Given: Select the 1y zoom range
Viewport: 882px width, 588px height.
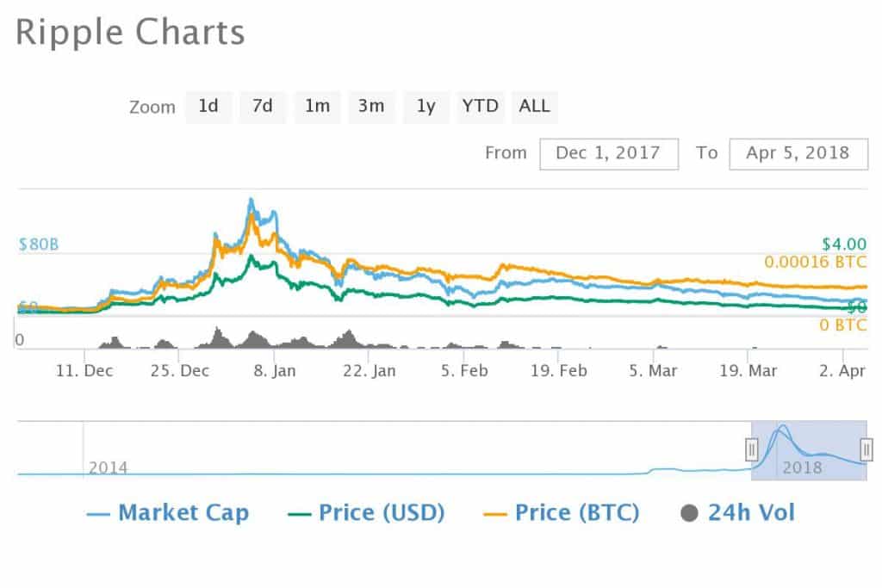Looking at the screenshot, I should [x=425, y=107].
